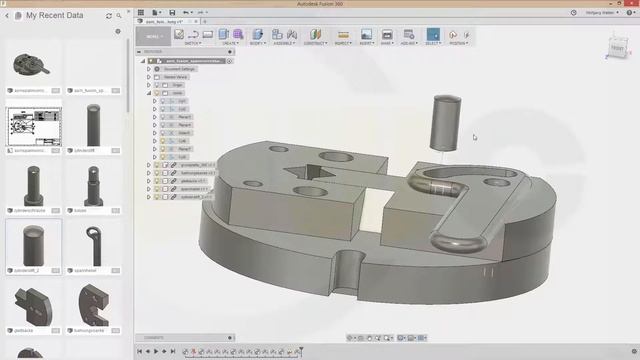Screen dimensions: 640x360
Task: Open the SKETCH dropdown menu
Action: pyautogui.click(x=193, y=43)
